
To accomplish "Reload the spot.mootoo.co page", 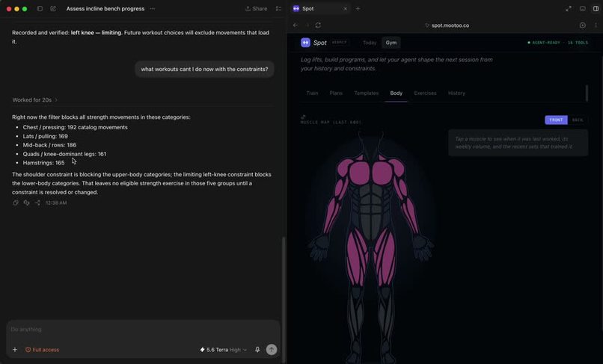I will tap(318, 25).
